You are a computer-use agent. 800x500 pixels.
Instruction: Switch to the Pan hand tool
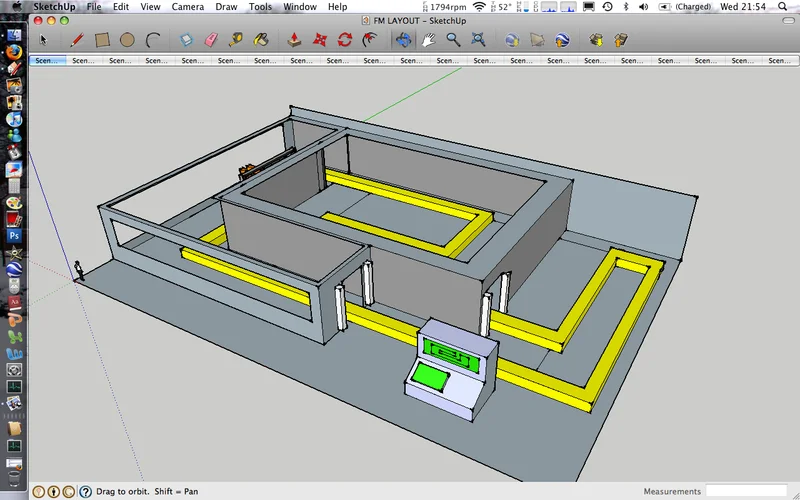[429, 40]
